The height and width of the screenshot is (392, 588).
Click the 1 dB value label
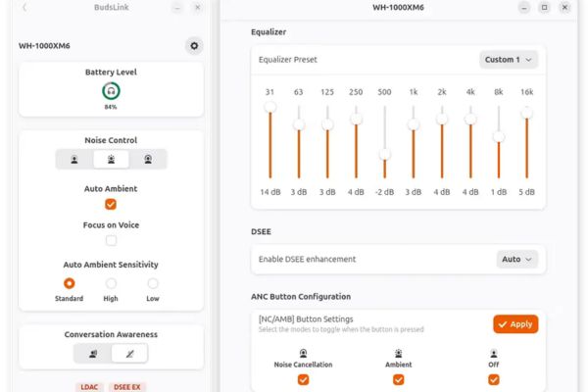(499, 192)
